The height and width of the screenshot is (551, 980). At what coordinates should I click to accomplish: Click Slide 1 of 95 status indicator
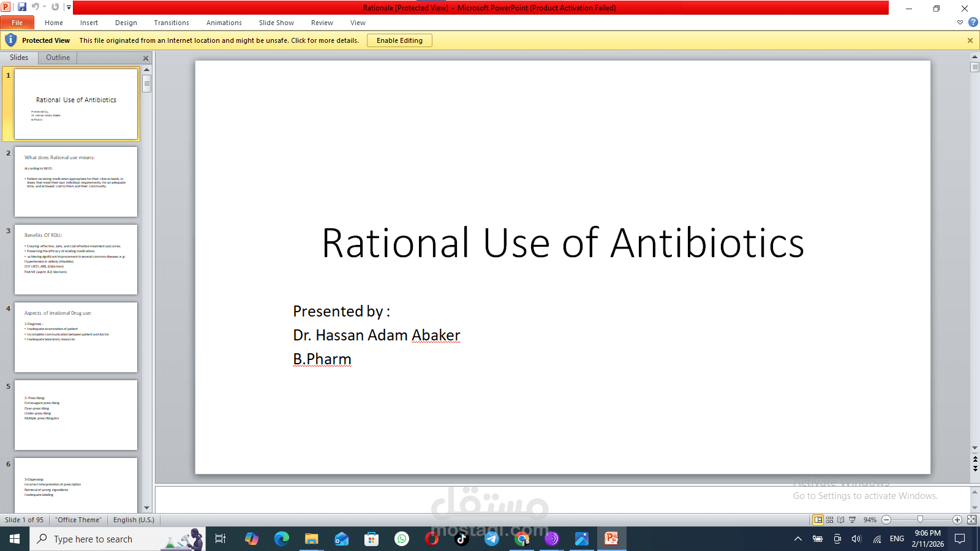pyautogui.click(x=24, y=520)
